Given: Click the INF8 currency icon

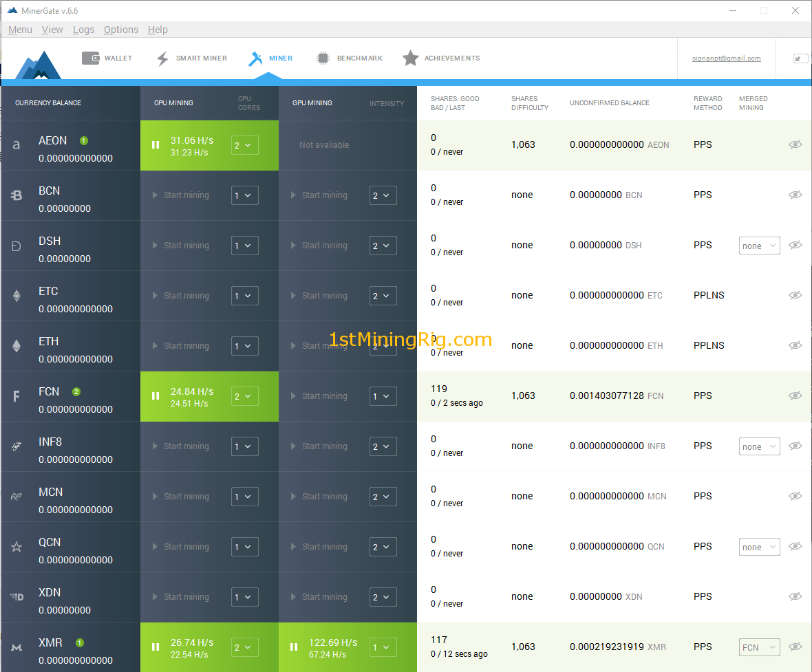Looking at the screenshot, I should [17, 446].
